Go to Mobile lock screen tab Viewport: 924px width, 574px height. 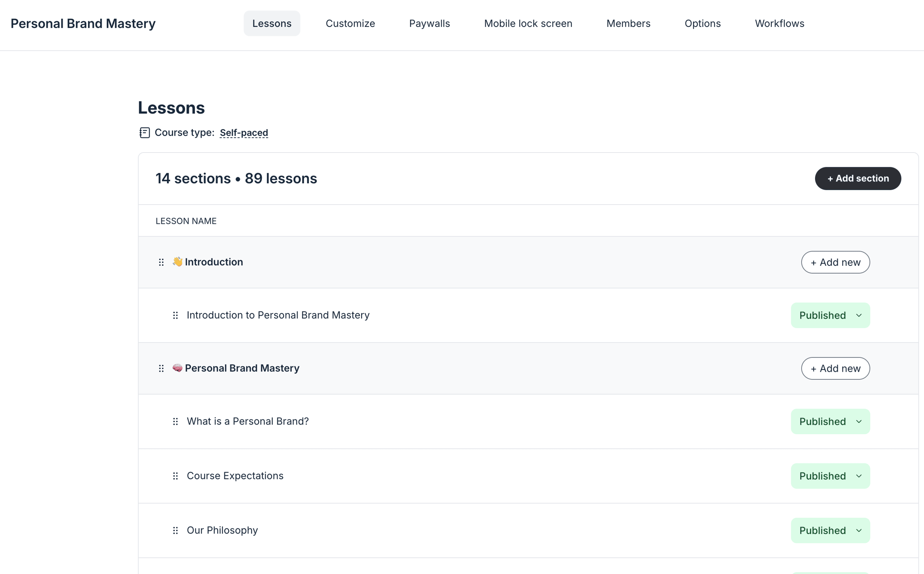tap(528, 23)
